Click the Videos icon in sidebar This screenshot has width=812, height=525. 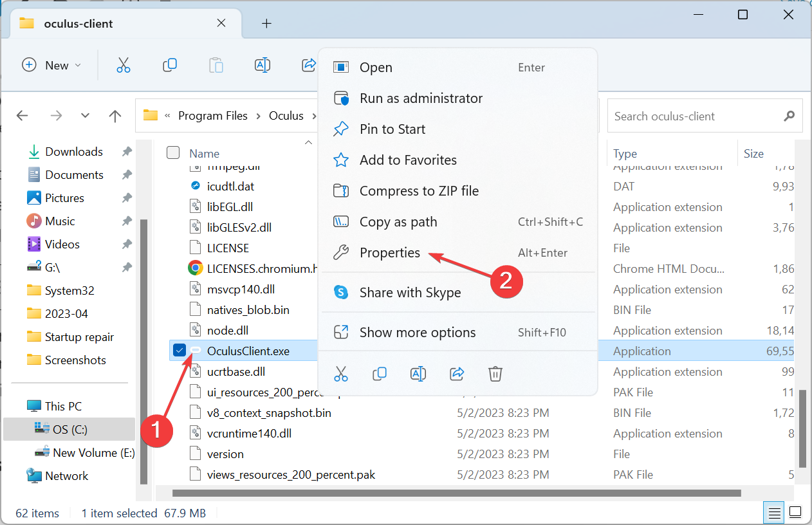[x=34, y=244]
